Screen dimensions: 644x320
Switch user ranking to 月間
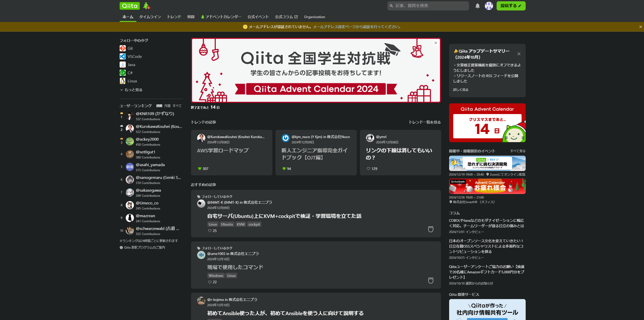[167, 106]
